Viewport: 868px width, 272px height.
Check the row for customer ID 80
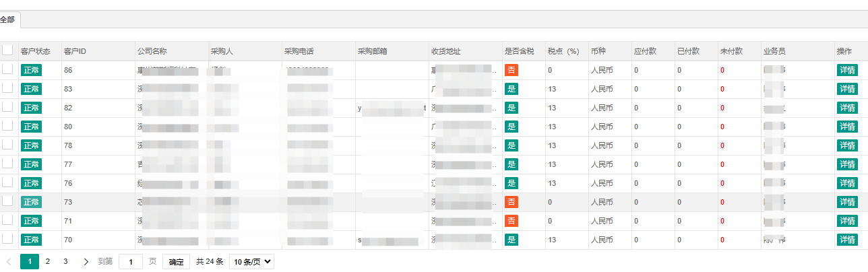(x=7, y=126)
